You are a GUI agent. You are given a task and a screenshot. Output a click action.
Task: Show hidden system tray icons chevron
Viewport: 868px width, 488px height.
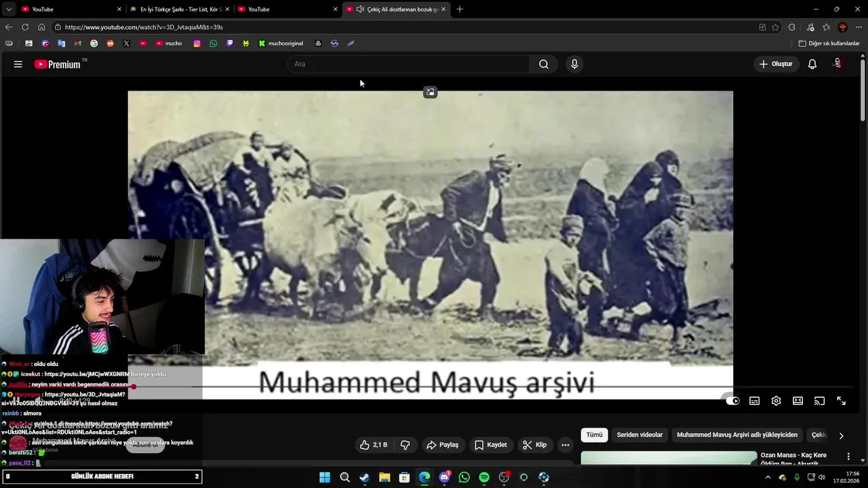pos(768,477)
